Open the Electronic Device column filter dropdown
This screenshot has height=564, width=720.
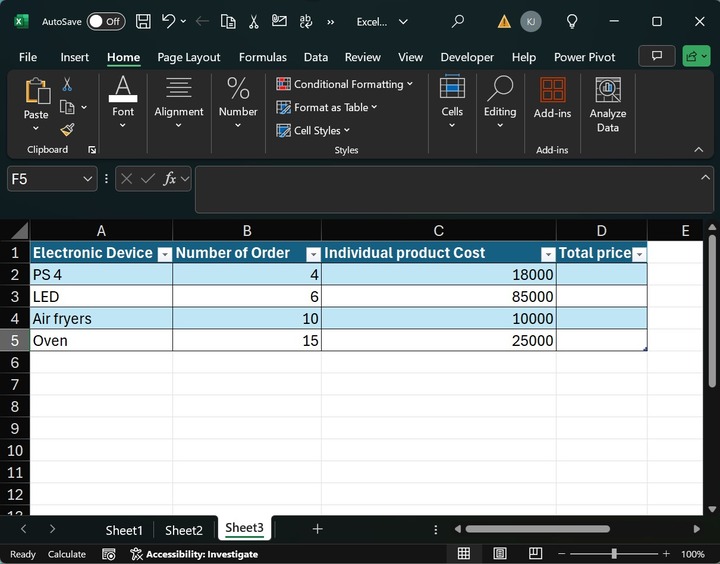165,254
